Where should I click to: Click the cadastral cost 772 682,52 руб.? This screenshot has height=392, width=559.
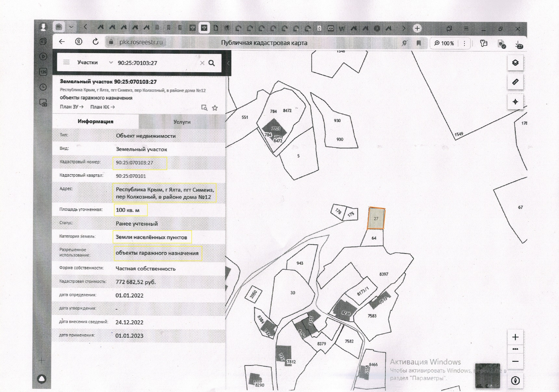136,282
